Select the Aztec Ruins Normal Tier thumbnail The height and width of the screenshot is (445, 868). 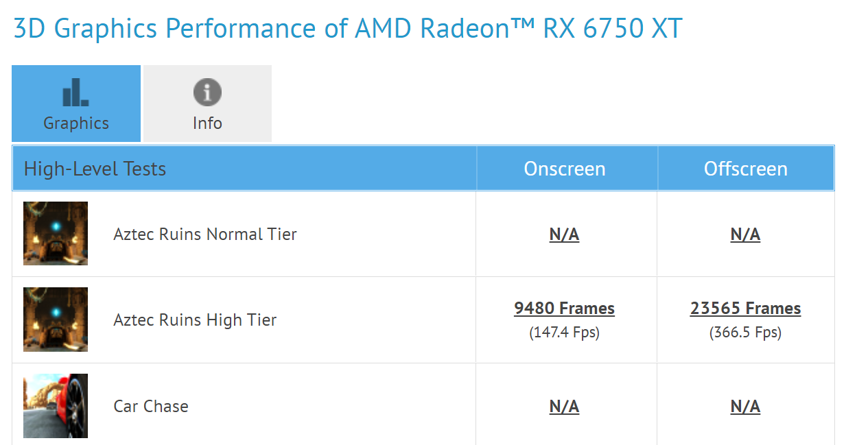pos(56,233)
